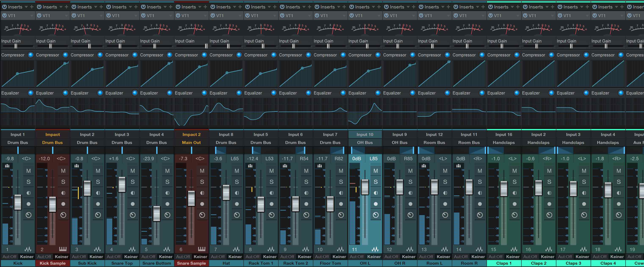Select the Rack Tom 1 channel label
Image resolution: width=644 pixels, height=267 pixels.
[x=261, y=263]
